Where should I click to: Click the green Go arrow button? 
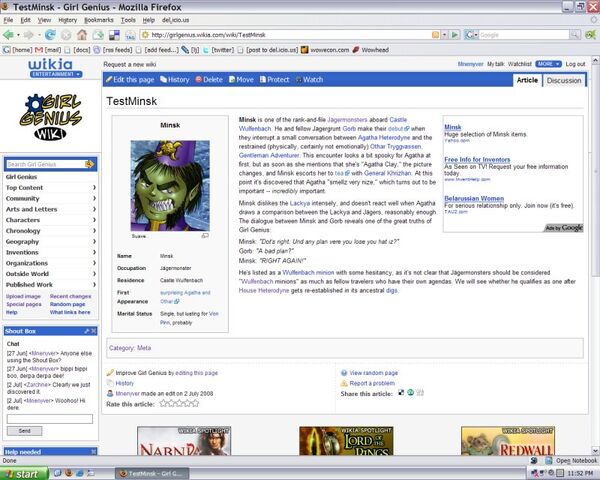coord(455,35)
